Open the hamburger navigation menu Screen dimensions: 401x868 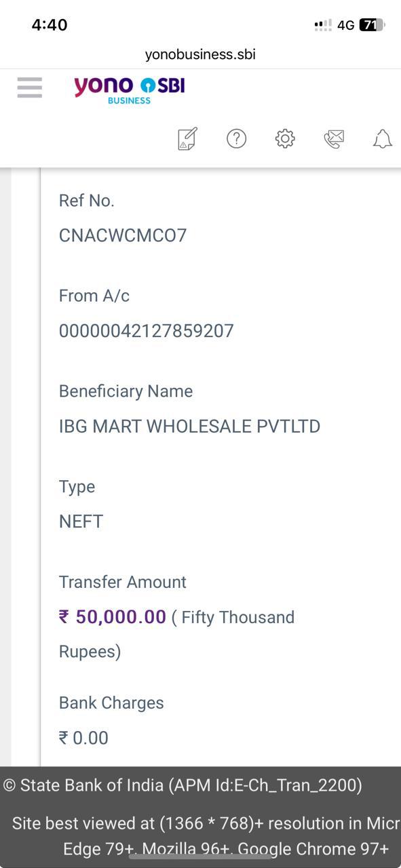pyautogui.click(x=30, y=87)
